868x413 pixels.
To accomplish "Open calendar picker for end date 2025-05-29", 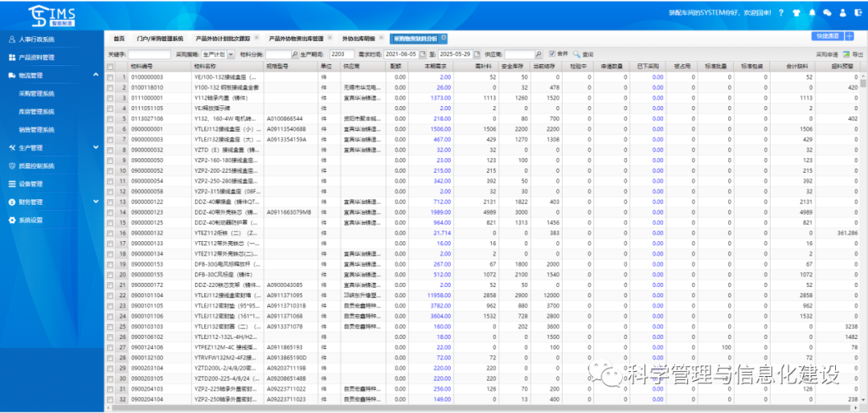I will point(477,55).
